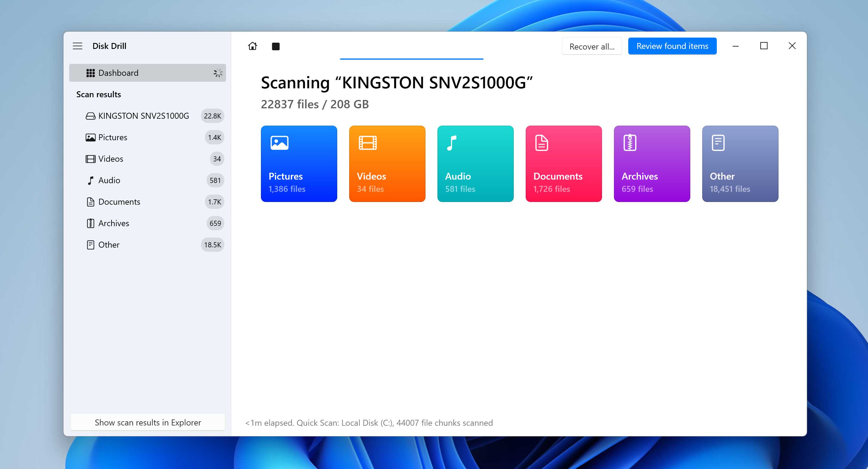
Task: Click Show scan results in Explorer
Action: click(x=148, y=422)
